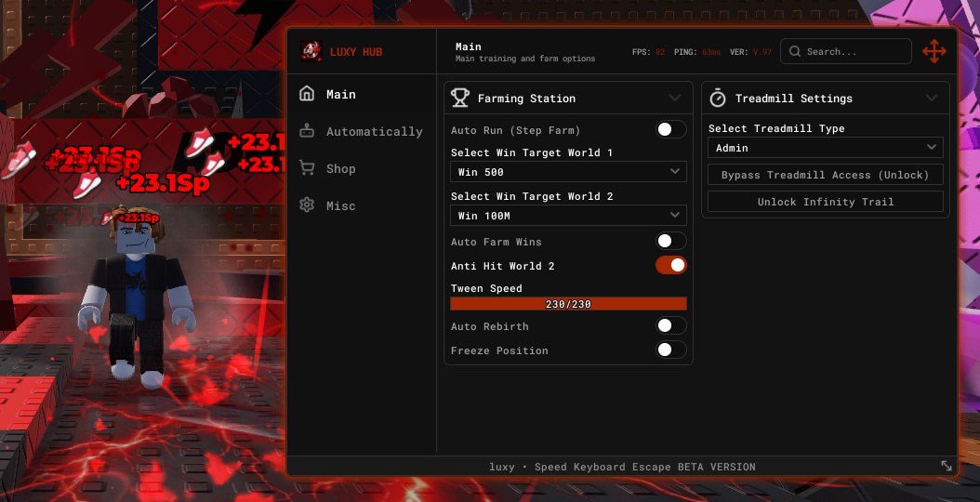Click the Treadmill Settings stopwatch icon

tap(718, 99)
